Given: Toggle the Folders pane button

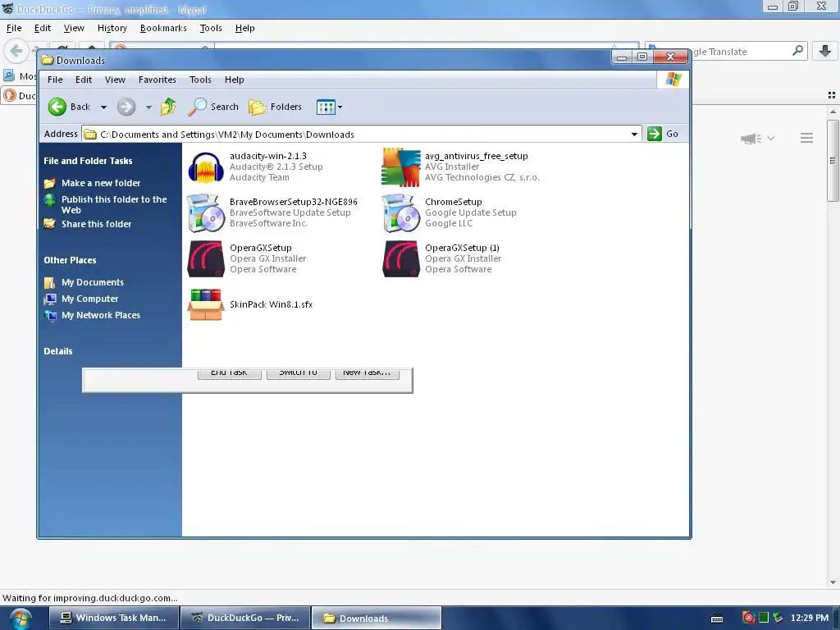Looking at the screenshot, I should [x=275, y=107].
